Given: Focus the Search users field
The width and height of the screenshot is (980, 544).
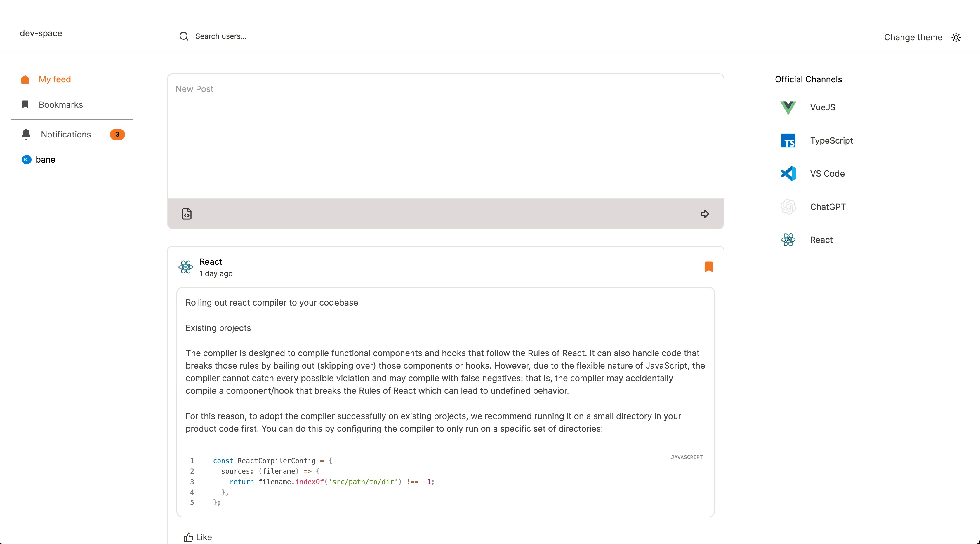Looking at the screenshot, I should click(x=266, y=36).
